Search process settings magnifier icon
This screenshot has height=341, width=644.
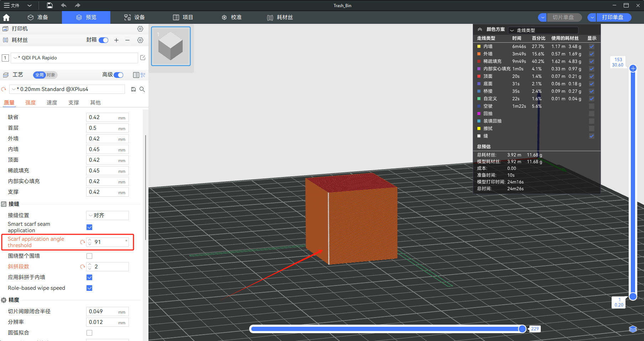[x=142, y=89]
